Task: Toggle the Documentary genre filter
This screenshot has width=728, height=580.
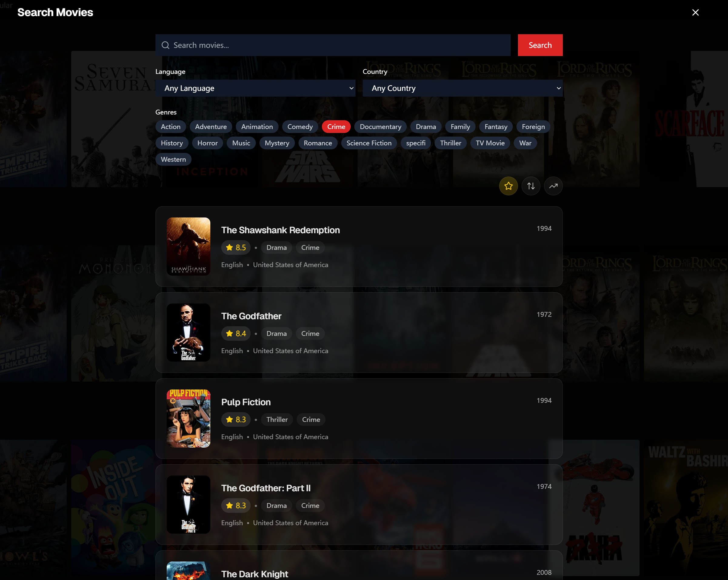Action: (x=381, y=127)
